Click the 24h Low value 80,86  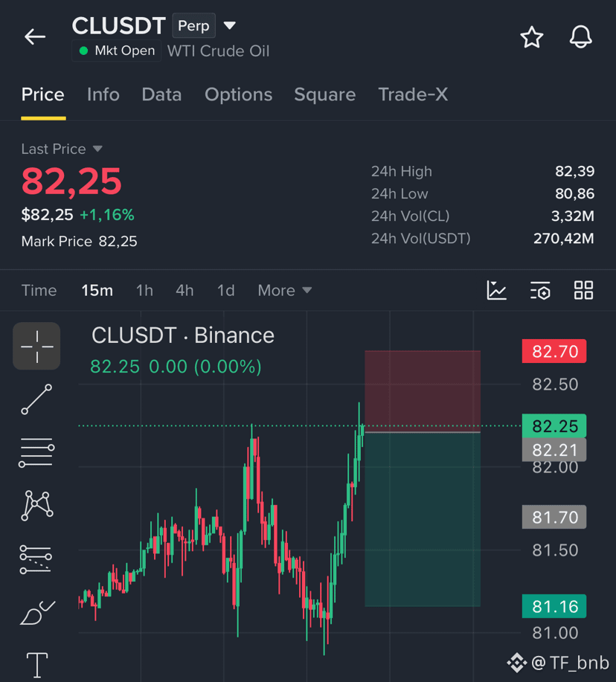coord(574,193)
